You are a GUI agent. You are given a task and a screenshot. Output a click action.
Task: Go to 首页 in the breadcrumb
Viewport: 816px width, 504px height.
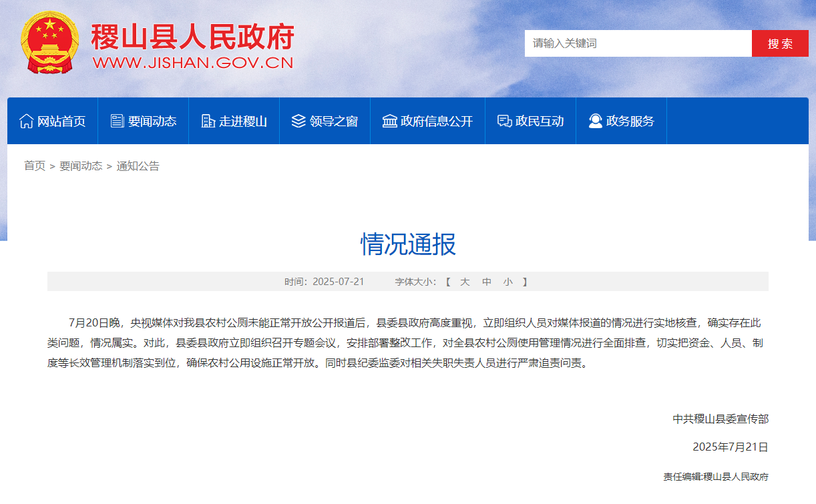(x=35, y=166)
